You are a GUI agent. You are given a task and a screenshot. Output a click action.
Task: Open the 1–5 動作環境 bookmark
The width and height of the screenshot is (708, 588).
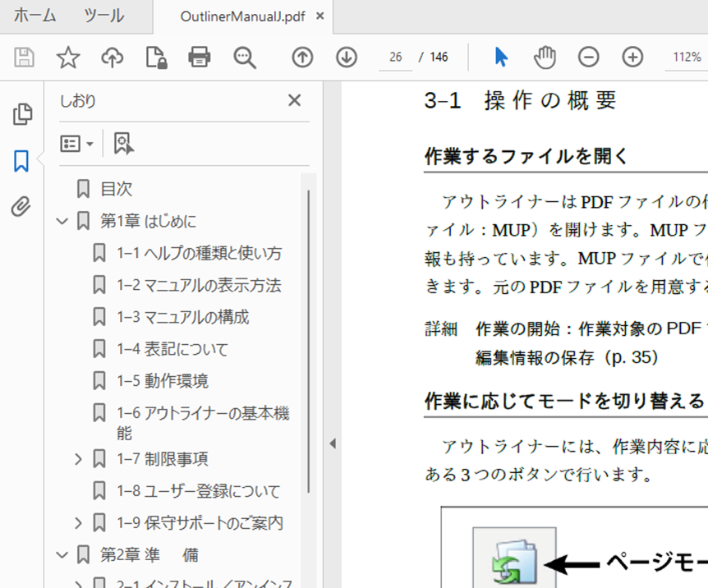click(162, 381)
